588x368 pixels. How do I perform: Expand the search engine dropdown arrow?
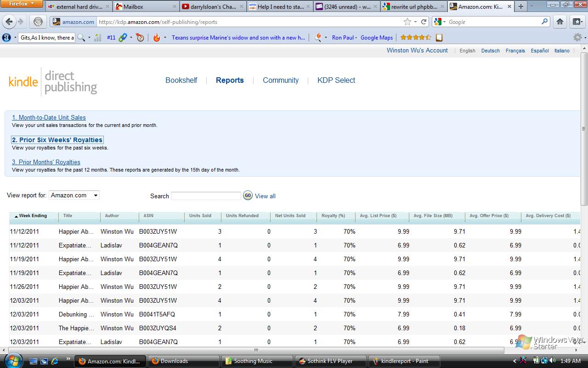click(x=444, y=22)
